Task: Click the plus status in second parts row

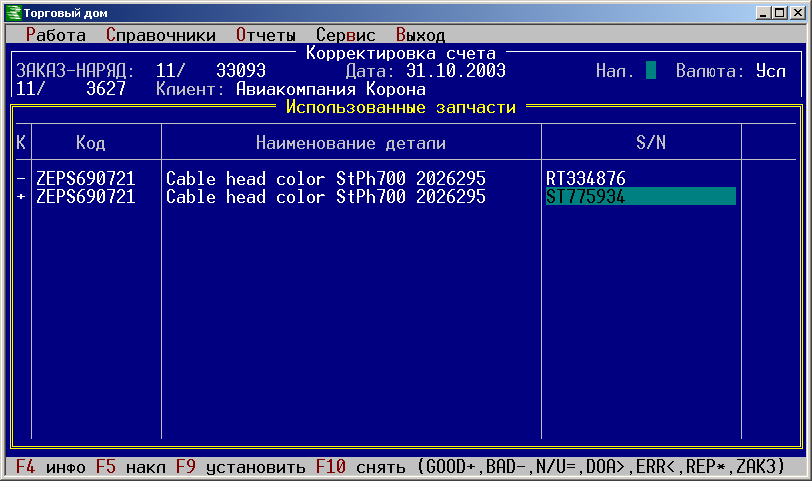Action: 21,196
